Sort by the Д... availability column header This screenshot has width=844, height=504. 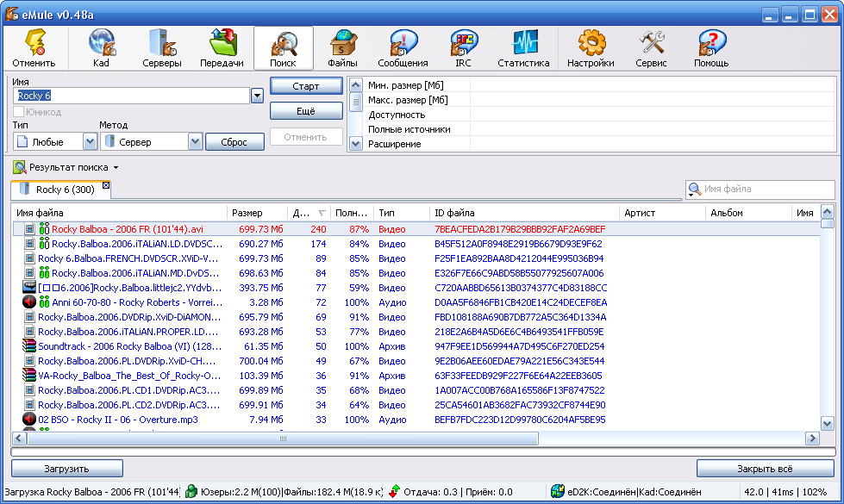click(x=309, y=213)
